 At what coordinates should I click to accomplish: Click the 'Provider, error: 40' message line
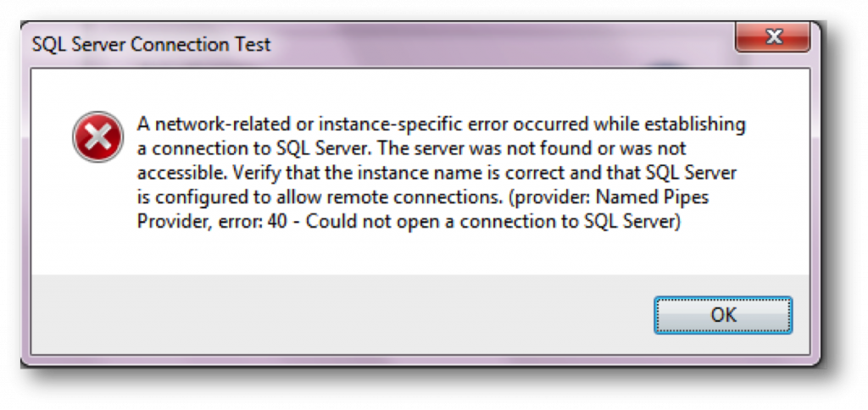(x=408, y=222)
